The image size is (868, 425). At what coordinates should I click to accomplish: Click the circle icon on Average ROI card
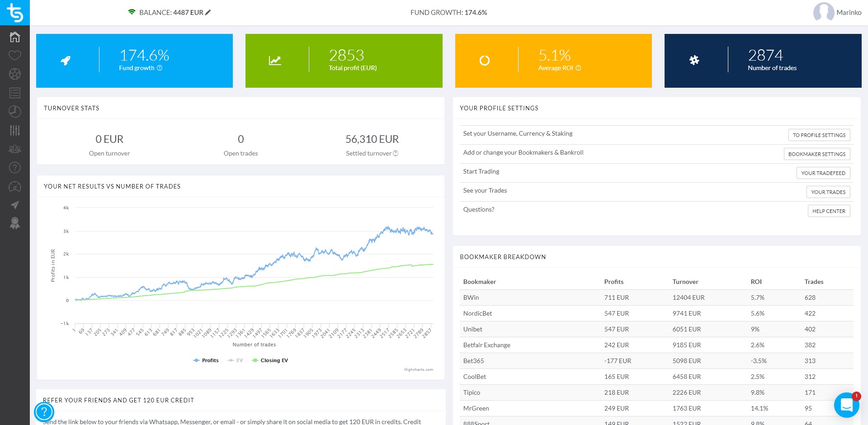point(485,61)
